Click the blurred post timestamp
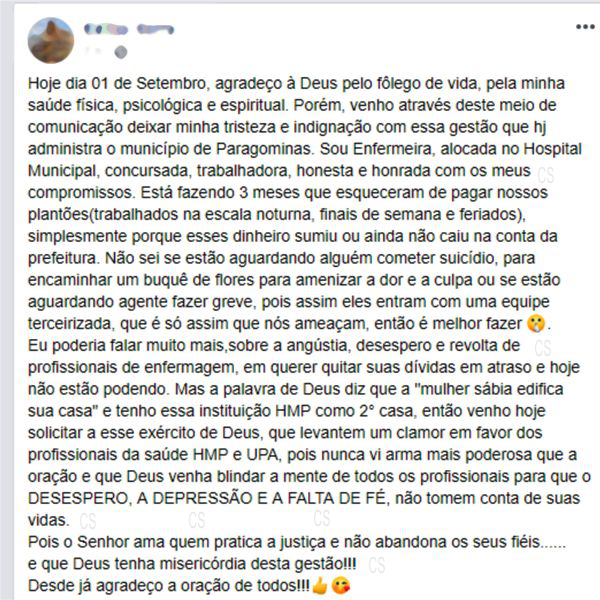 click(x=93, y=51)
